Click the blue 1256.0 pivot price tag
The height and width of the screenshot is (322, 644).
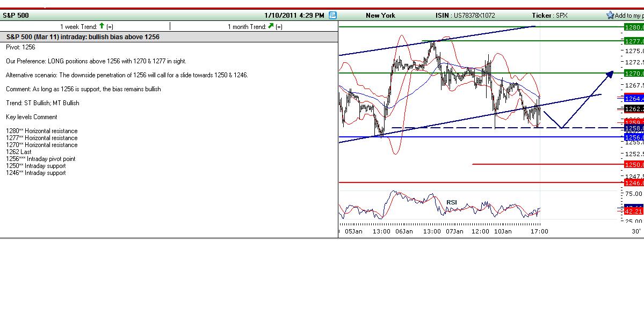point(633,137)
